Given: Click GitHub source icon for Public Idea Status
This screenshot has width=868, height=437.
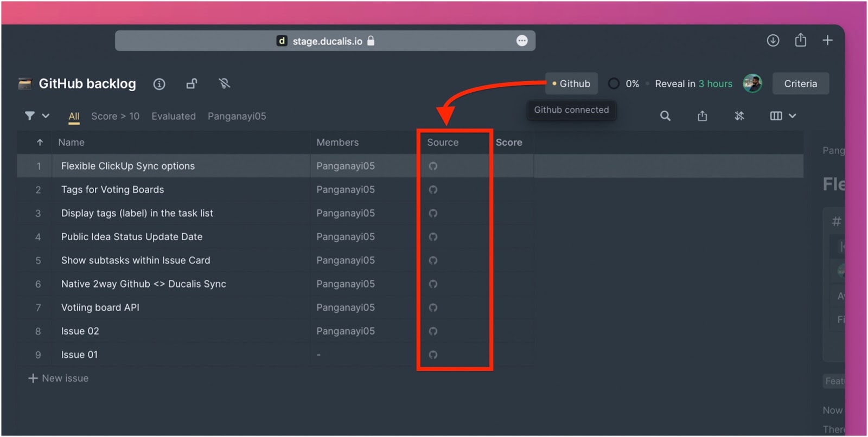Looking at the screenshot, I should (x=433, y=236).
